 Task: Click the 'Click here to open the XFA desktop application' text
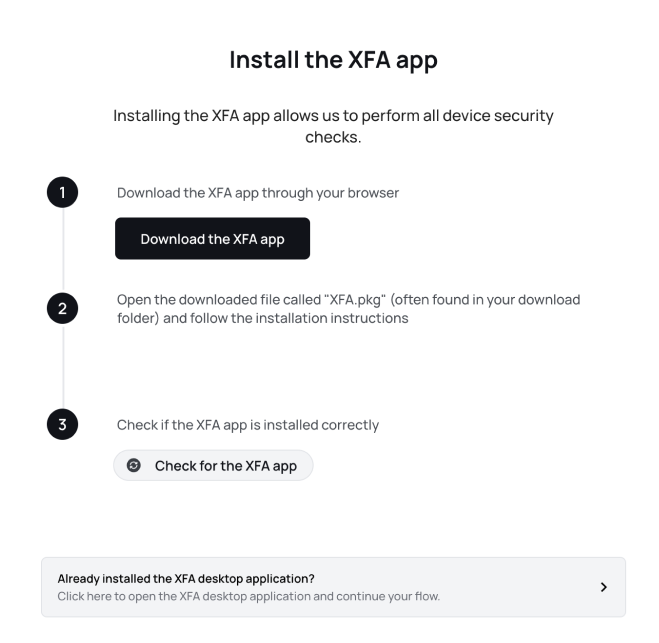tap(184, 596)
